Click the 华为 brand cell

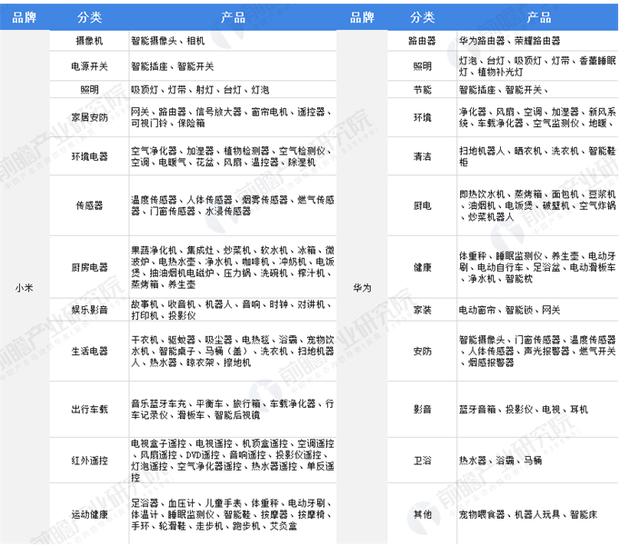[x=362, y=287]
